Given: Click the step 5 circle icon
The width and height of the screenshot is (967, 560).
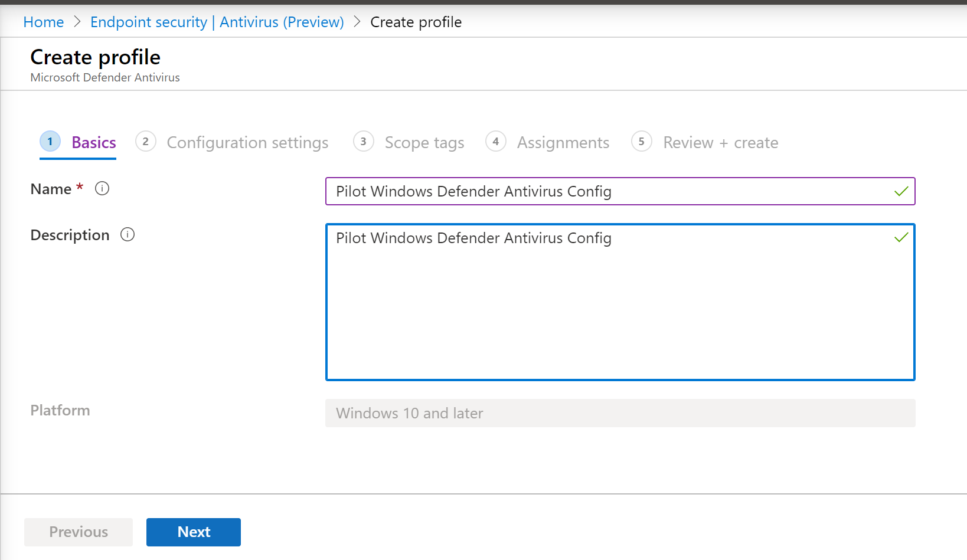Looking at the screenshot, I should (x=642, y=142).
